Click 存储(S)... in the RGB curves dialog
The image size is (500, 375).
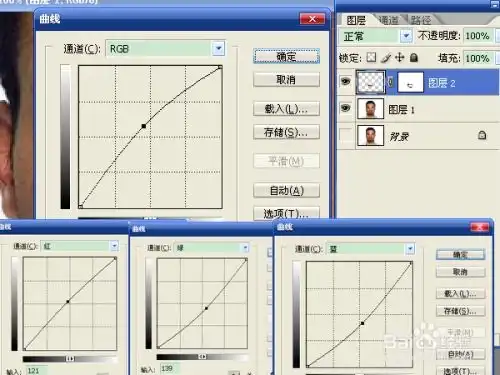pyautogui.click(x=286, y=132)
